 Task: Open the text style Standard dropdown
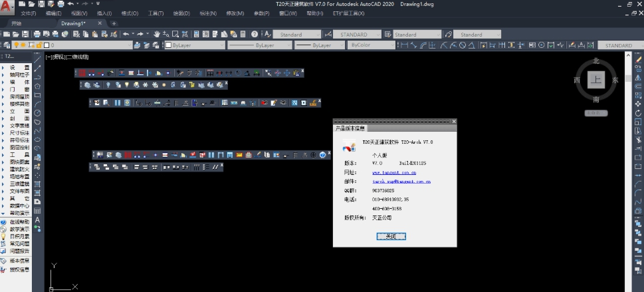tap(296, 35)
